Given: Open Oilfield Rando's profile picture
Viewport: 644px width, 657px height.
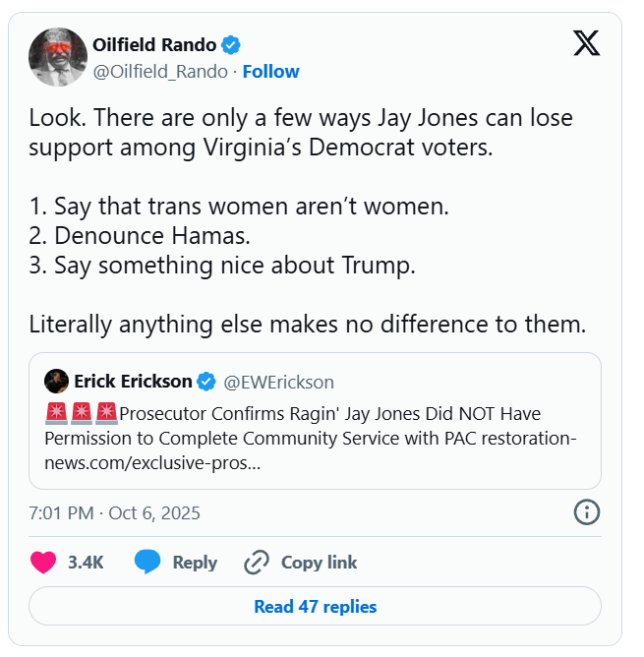Looking at the screenshot, I should click(56, 57).
